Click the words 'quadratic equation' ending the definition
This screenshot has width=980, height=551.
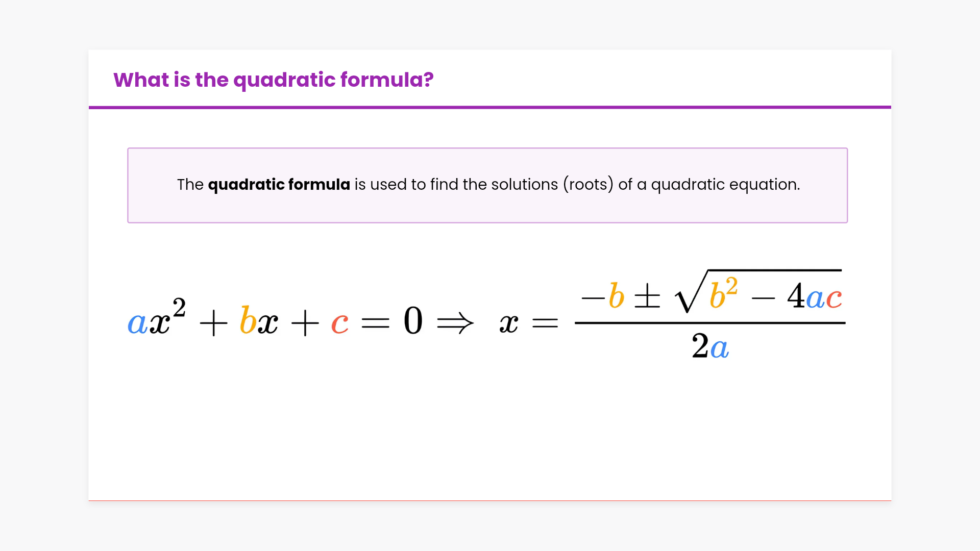click(x=725, y=184)
